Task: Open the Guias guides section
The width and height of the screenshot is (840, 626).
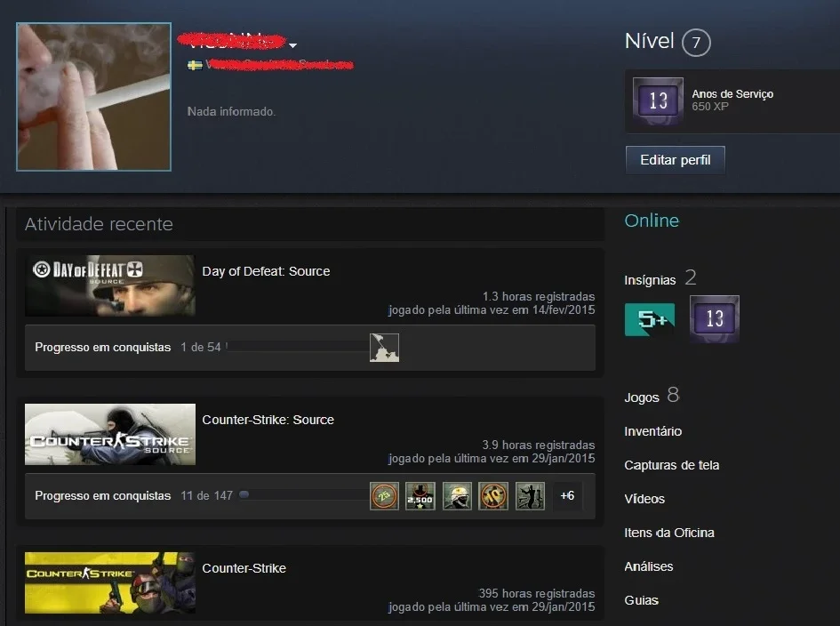Action: (x=641, y=600)
